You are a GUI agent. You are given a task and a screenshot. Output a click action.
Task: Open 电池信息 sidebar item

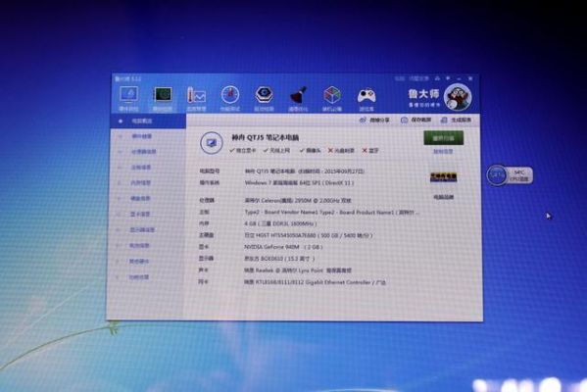[x=139, y=246]
